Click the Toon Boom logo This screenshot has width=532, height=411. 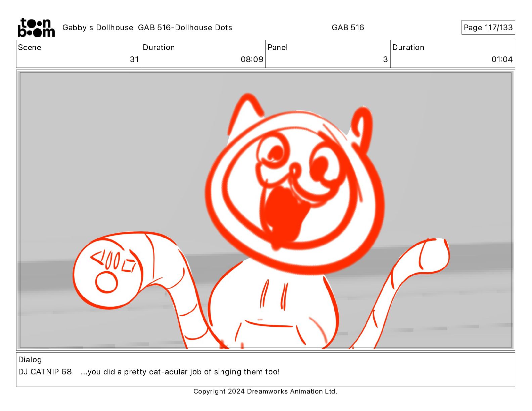point(36,28)
